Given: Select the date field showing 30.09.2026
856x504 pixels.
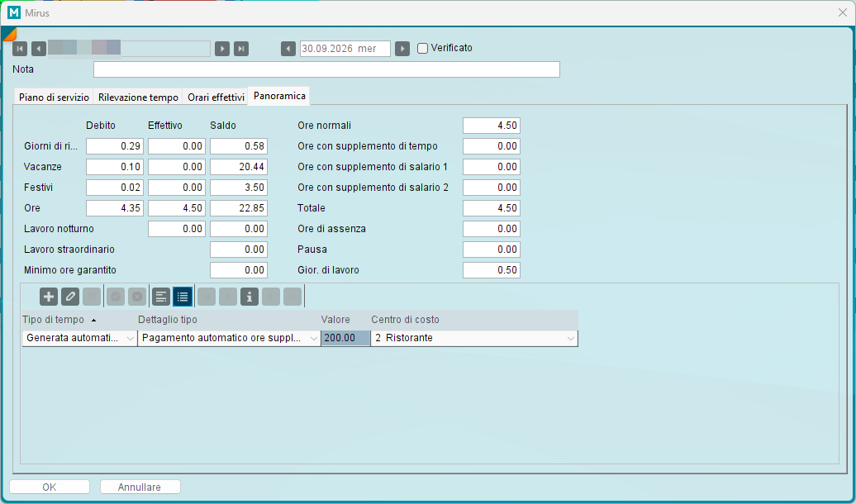Looking at the screenshot, I should (345, 49).
